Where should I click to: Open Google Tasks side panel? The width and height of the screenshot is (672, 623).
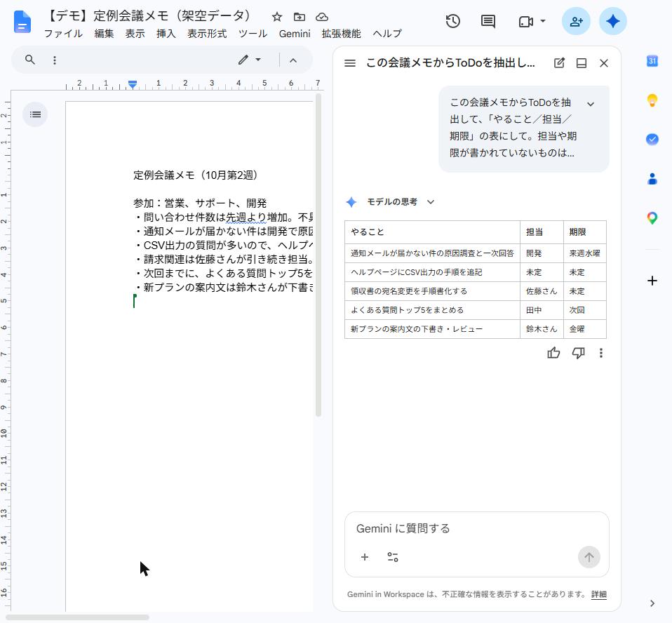652,140
